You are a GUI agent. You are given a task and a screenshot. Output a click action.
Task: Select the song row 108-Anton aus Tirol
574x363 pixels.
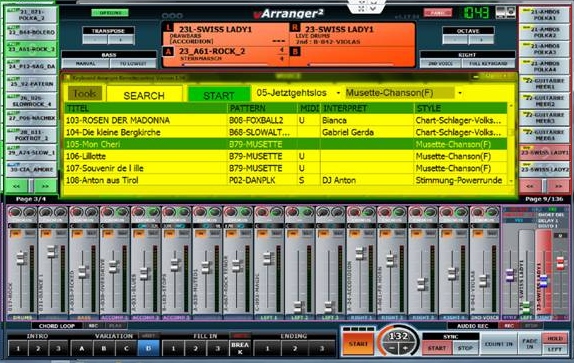(286, 180)
